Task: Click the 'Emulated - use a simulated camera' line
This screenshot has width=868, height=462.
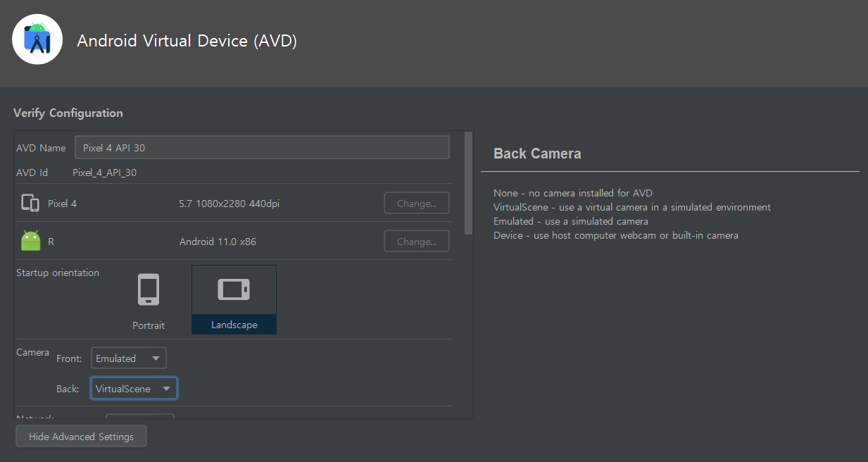Action: point(571,221)
